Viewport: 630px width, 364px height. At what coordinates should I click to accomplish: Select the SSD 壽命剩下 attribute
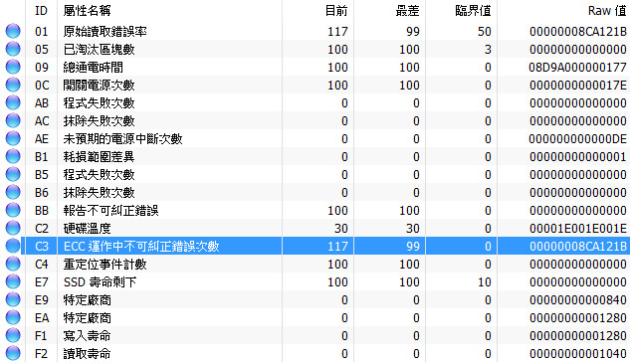(x=101, y=282)
